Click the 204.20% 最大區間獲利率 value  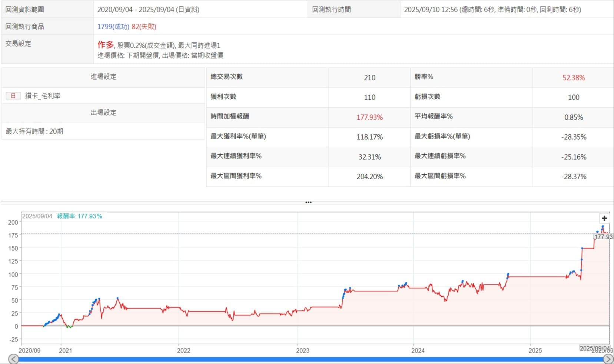point(369,177)
